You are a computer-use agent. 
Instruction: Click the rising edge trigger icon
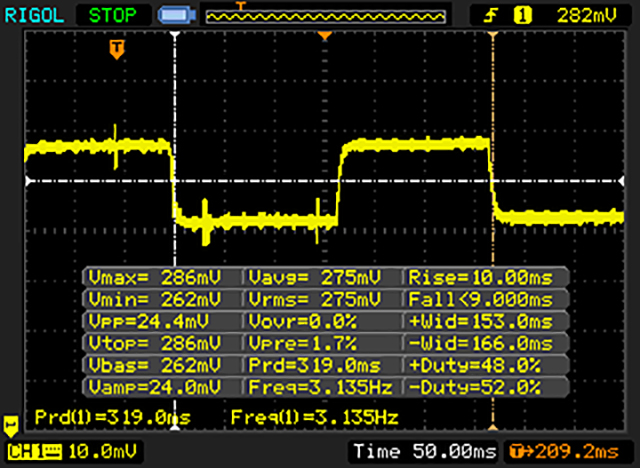pos(491,16)
